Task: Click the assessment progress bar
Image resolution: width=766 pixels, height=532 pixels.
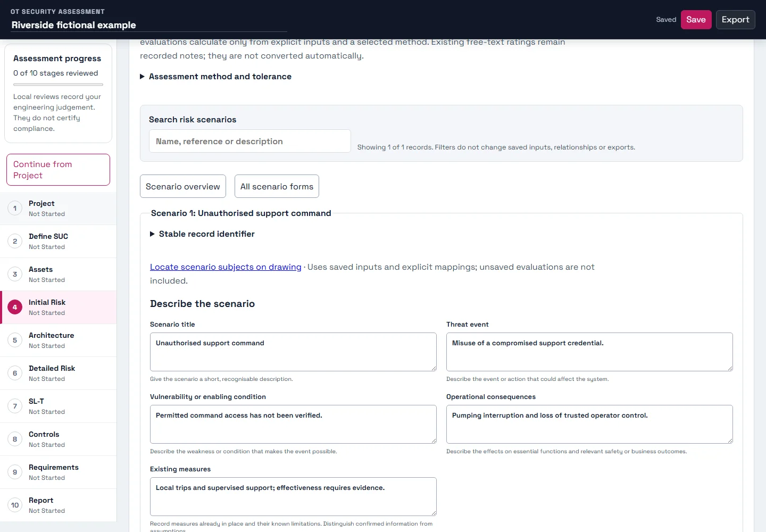Action: tap(58, 85)
